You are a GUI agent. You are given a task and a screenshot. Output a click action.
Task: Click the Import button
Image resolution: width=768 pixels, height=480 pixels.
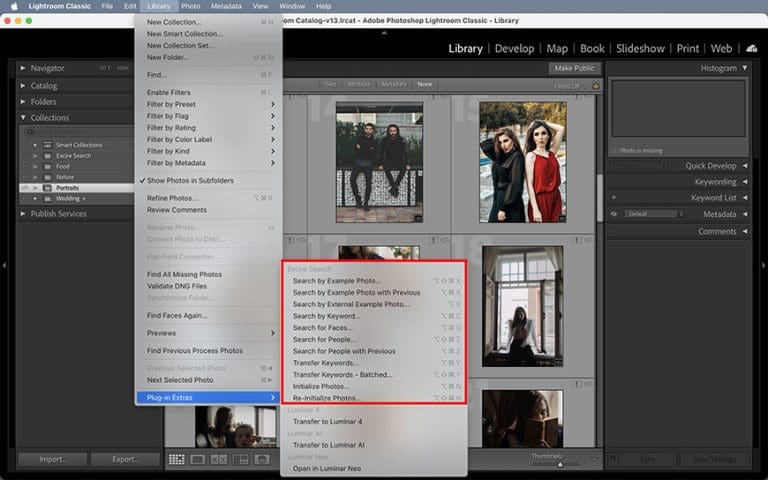[52, 459]
